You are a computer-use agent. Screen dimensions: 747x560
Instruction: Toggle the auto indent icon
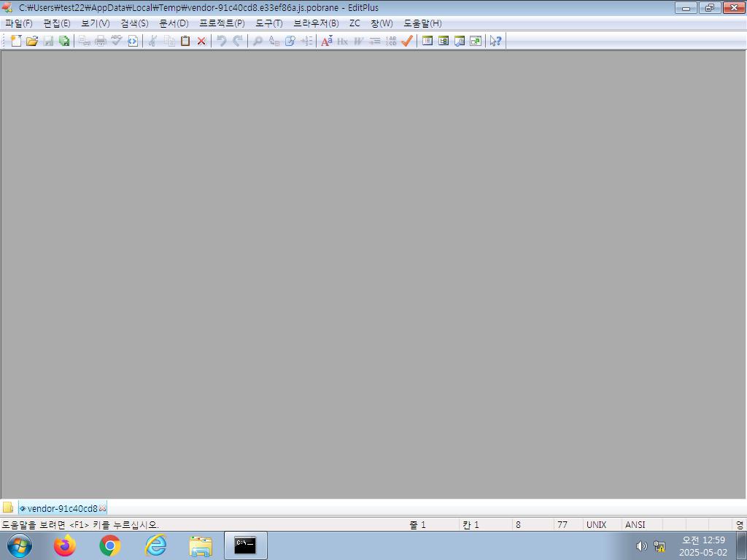pyautogui.click(x=375, y=41)
